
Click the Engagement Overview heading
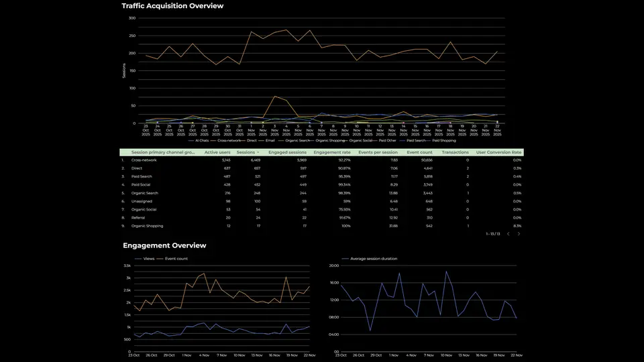pos(164,245)
